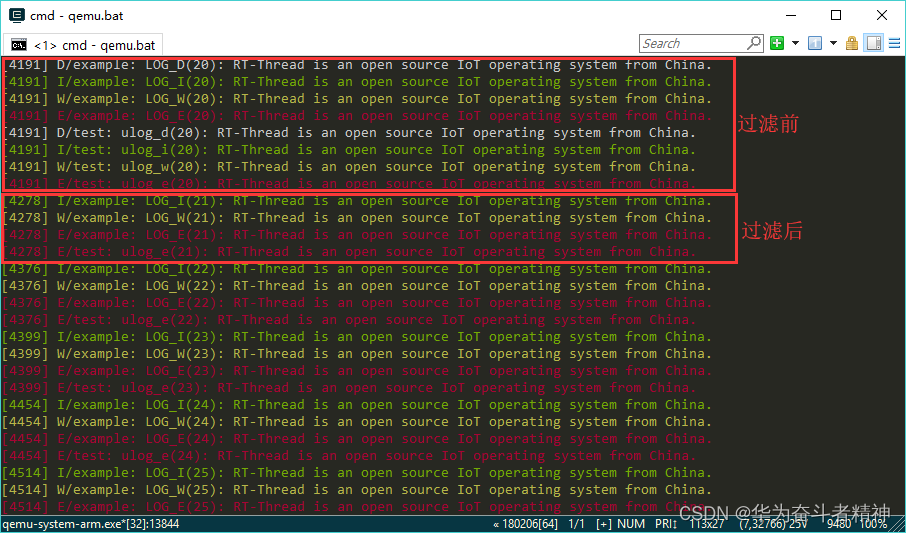This screenshot has width=906, height=533.
Task: Open the new console dropdown arrow
Action: tap(795, 43)
